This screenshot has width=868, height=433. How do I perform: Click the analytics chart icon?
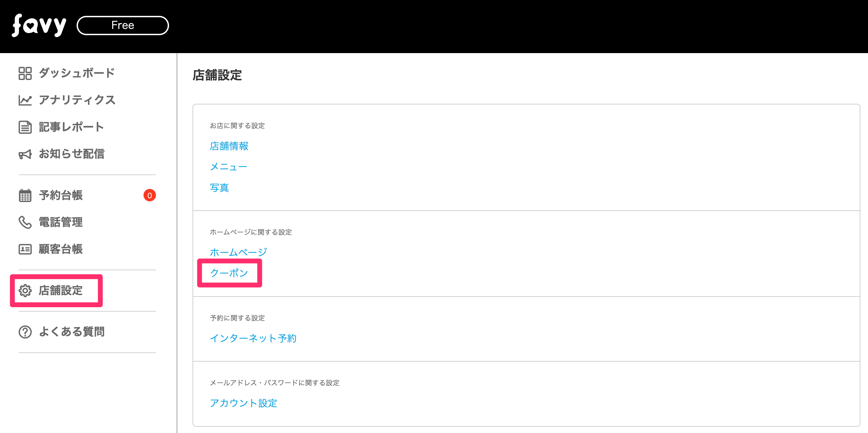tap(25, 100)
